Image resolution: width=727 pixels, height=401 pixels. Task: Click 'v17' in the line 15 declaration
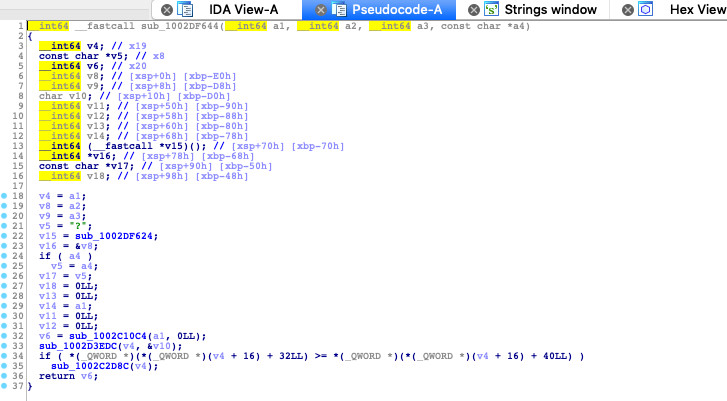122,166
